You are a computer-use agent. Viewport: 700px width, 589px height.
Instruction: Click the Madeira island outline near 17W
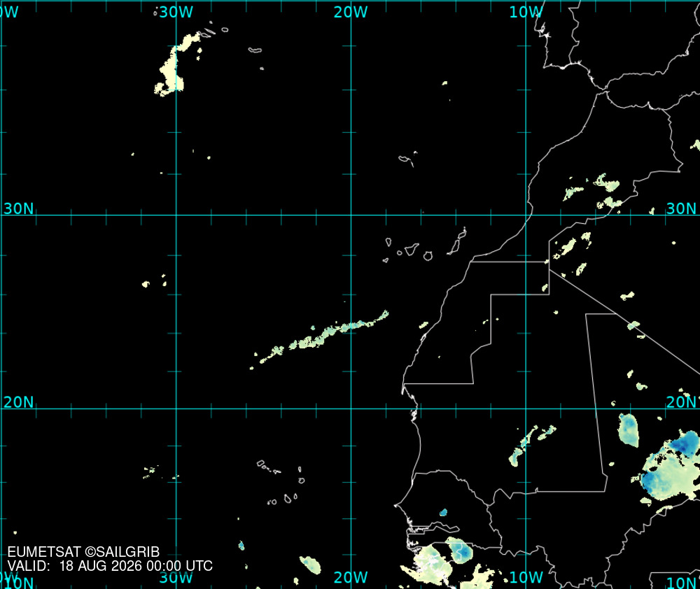[407, 159]
